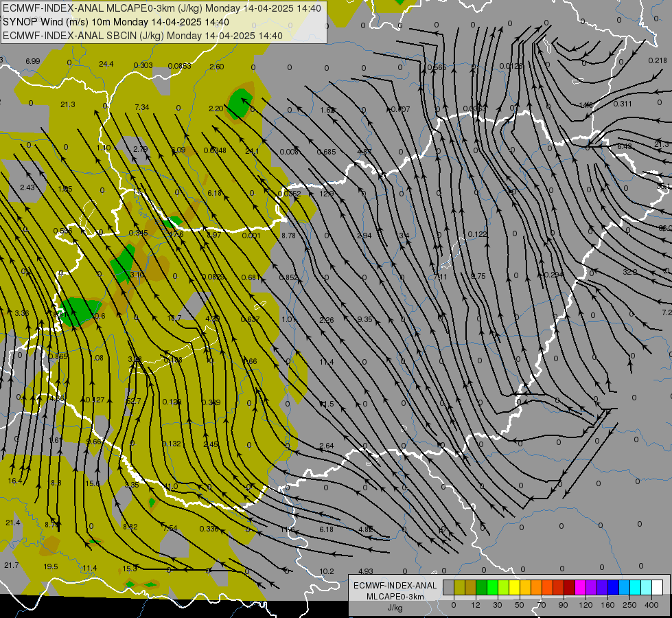672x618 pixels.
Task: Click the SBCIN header line
Action: tap(143, 36)
